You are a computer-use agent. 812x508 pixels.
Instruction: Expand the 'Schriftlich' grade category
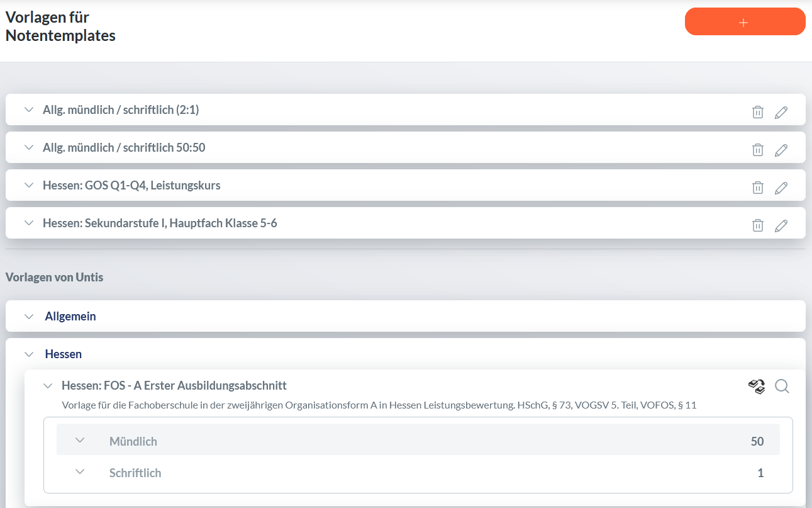pyautogui.click(x=80, y=471)
